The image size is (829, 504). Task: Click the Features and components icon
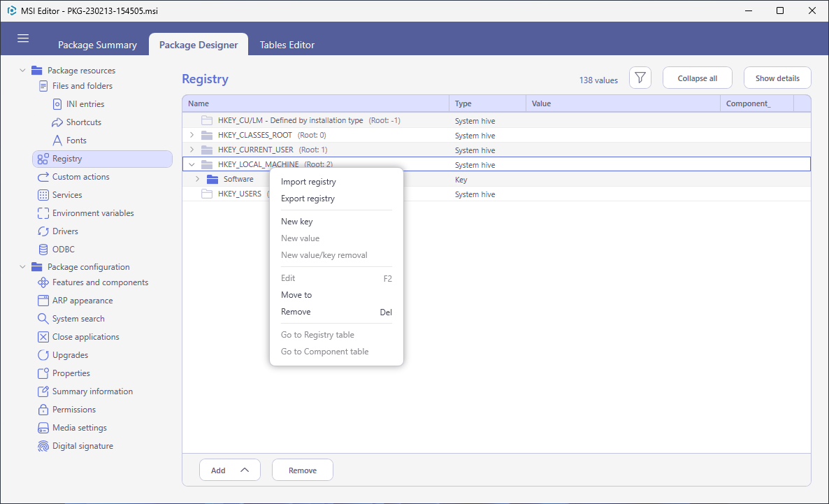click(43, 282)
